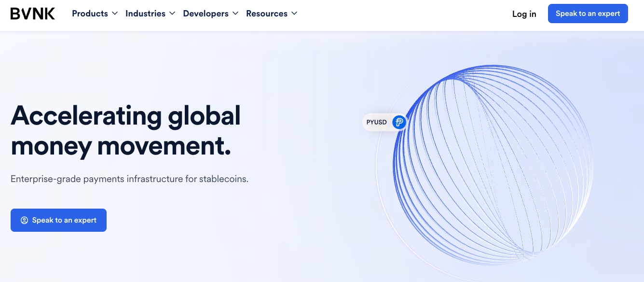Click the BVNK logo

coord(33,14)
